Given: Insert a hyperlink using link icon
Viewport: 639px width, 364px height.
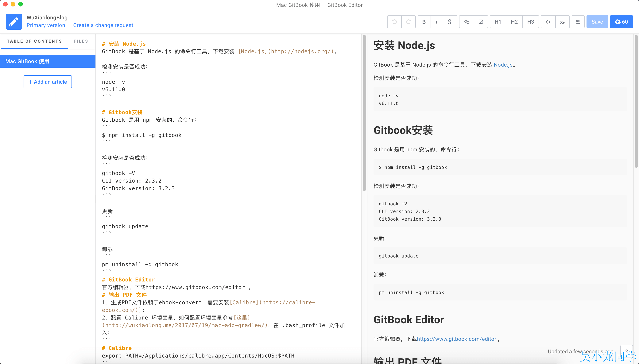Looking at the screenshot, I should click(467, 22).
